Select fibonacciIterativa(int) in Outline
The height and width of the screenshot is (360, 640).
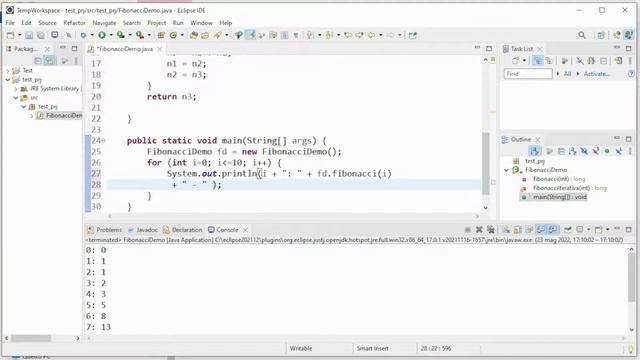point(569,188)
